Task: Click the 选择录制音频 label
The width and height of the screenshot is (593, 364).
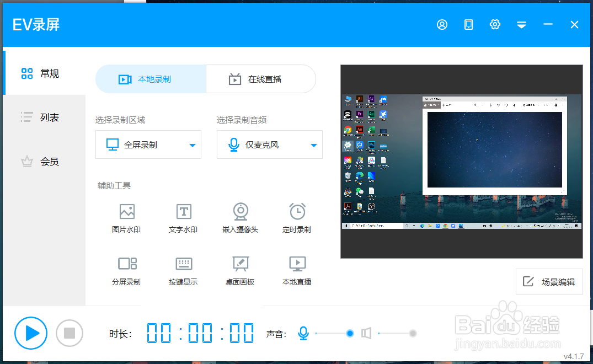Action: point(242,120)
